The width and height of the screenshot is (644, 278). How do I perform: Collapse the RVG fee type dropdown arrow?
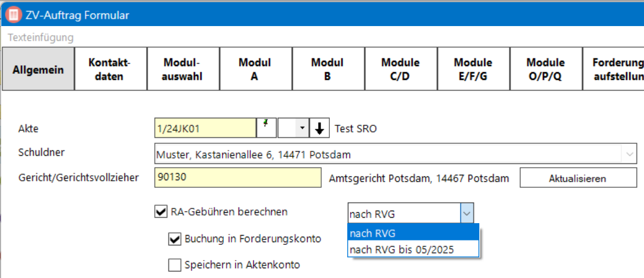[467, 214]
